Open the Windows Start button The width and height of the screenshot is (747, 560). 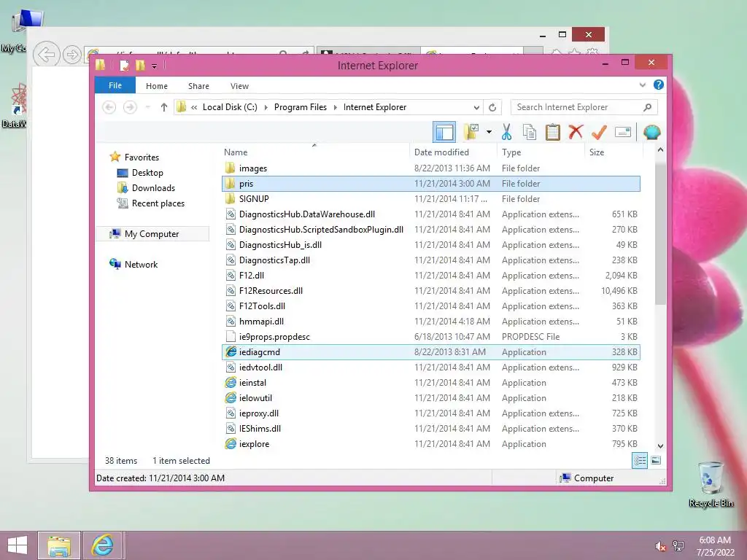click(x=18, y=545)
